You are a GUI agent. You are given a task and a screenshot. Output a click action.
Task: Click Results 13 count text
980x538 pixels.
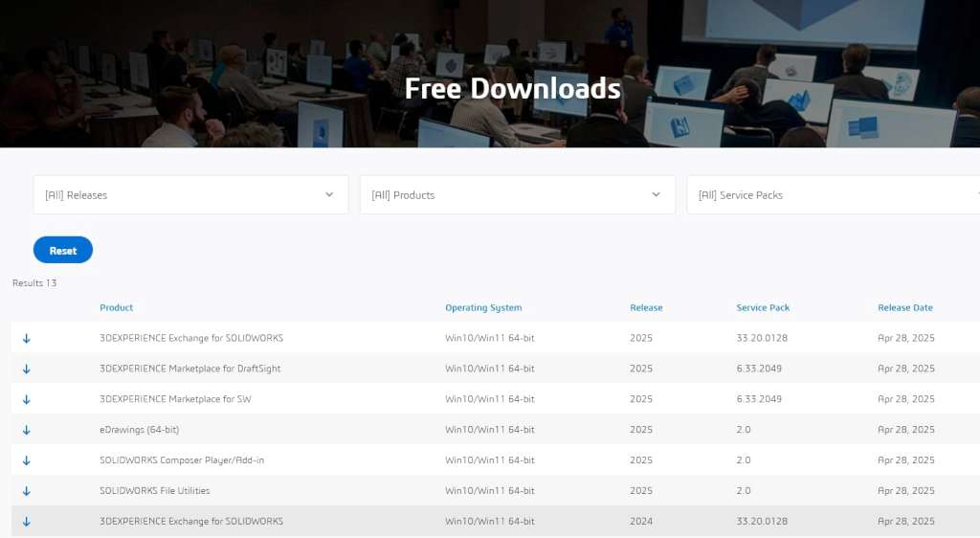pos(34,283)
